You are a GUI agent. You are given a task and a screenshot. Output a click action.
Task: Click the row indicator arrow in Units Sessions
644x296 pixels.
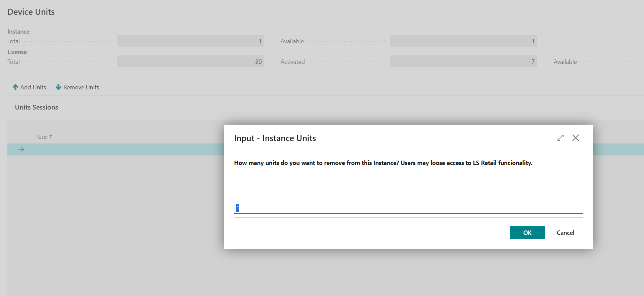click(x=21, y=150)
